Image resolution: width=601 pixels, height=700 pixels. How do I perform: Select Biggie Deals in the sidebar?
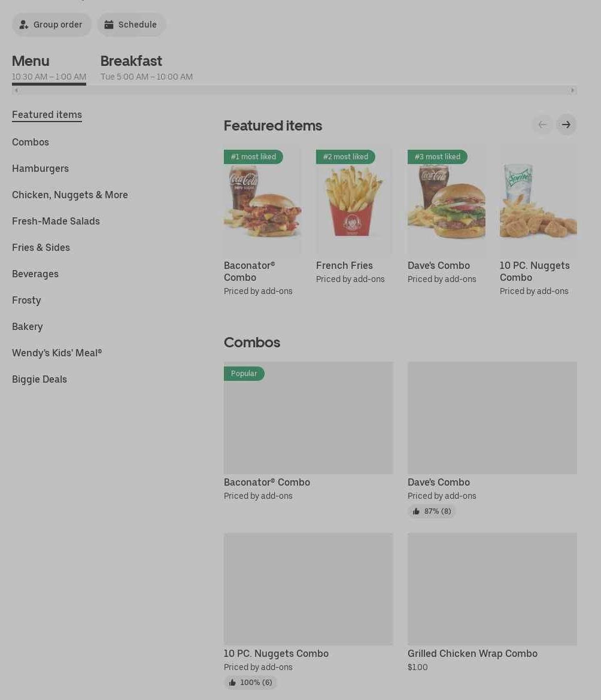pos(40,379)
